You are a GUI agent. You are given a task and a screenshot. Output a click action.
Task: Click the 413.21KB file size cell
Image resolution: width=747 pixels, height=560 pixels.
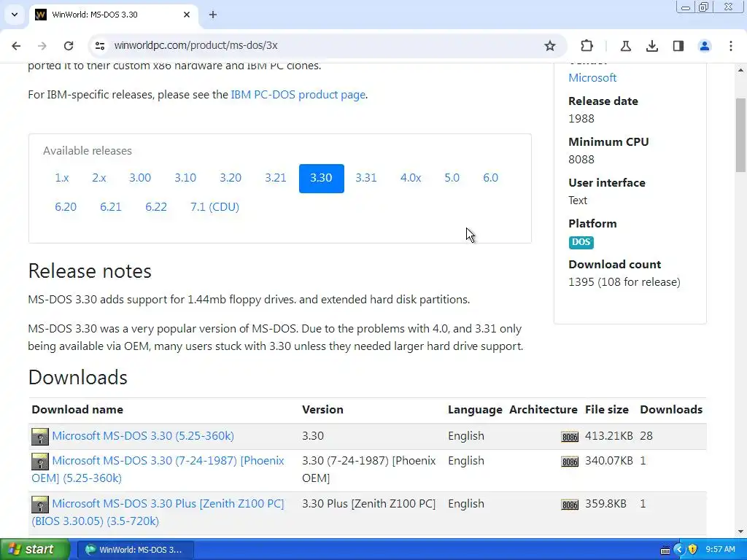pos(609,436)
